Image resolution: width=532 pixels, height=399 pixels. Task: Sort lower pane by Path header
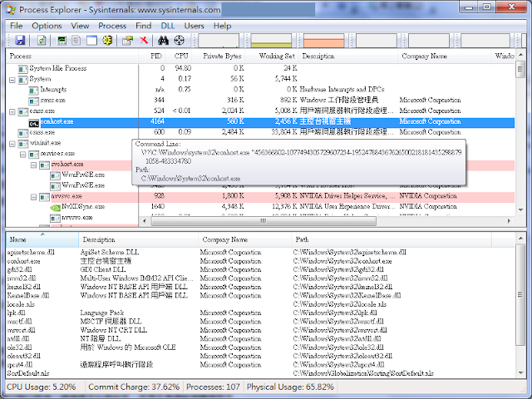pyautogui.click(x=392, y=239)
